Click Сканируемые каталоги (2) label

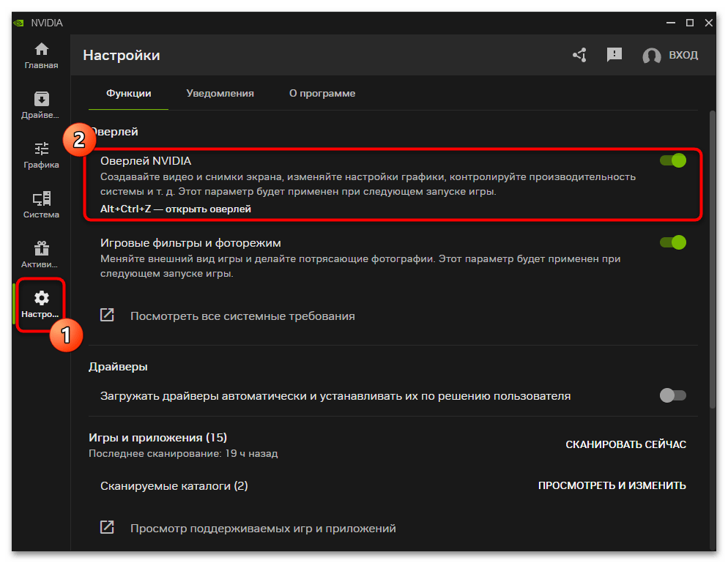174,486
